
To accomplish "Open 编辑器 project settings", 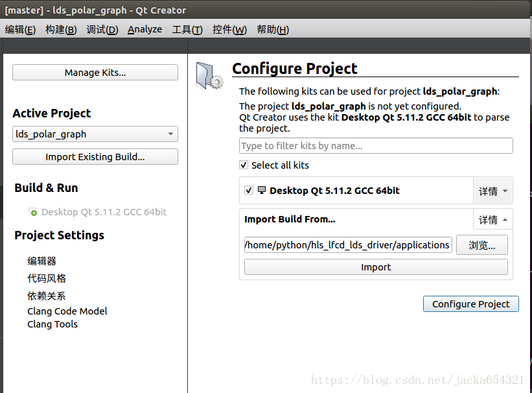I will (41, 261).
